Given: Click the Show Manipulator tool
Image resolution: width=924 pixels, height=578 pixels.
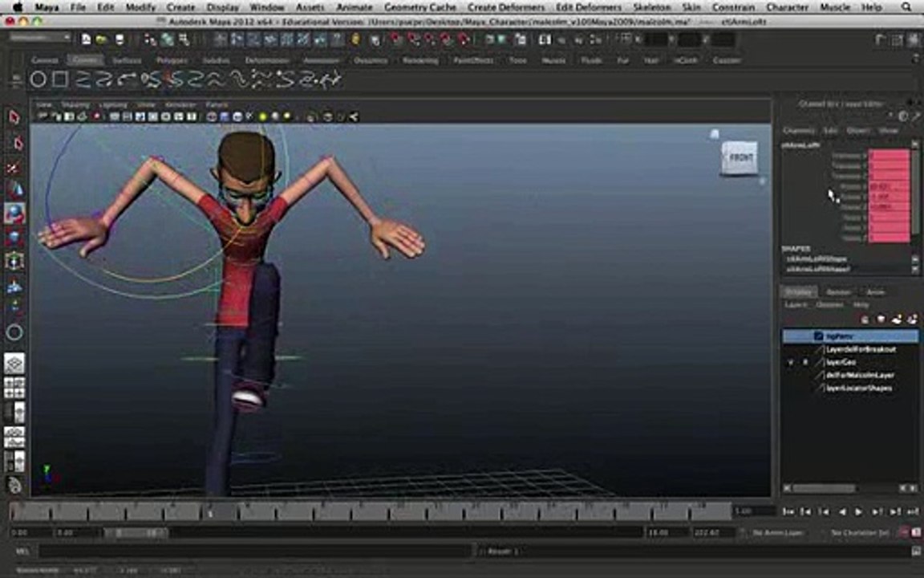Looking at the screenshot, I should [14, 307].
